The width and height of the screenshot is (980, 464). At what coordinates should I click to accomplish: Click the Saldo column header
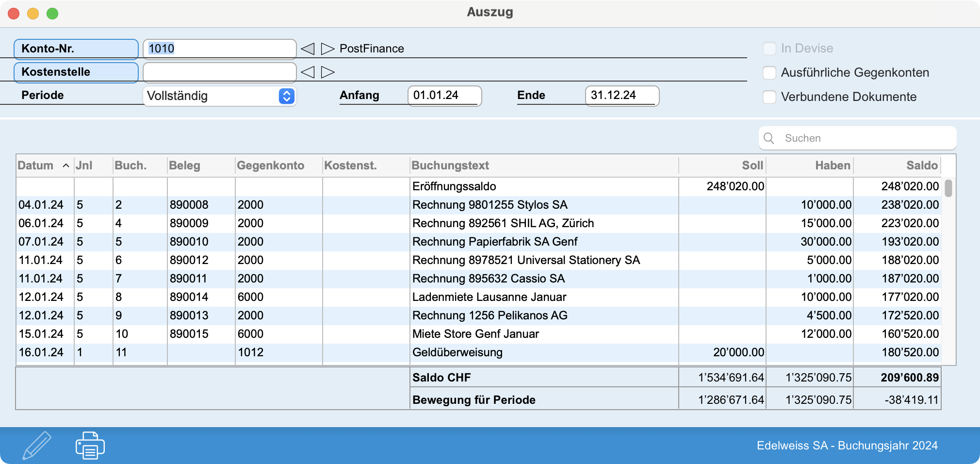coord(897,166)
